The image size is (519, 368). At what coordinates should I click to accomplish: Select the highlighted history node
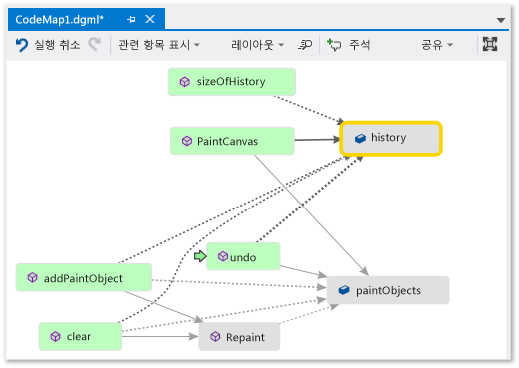391,139
